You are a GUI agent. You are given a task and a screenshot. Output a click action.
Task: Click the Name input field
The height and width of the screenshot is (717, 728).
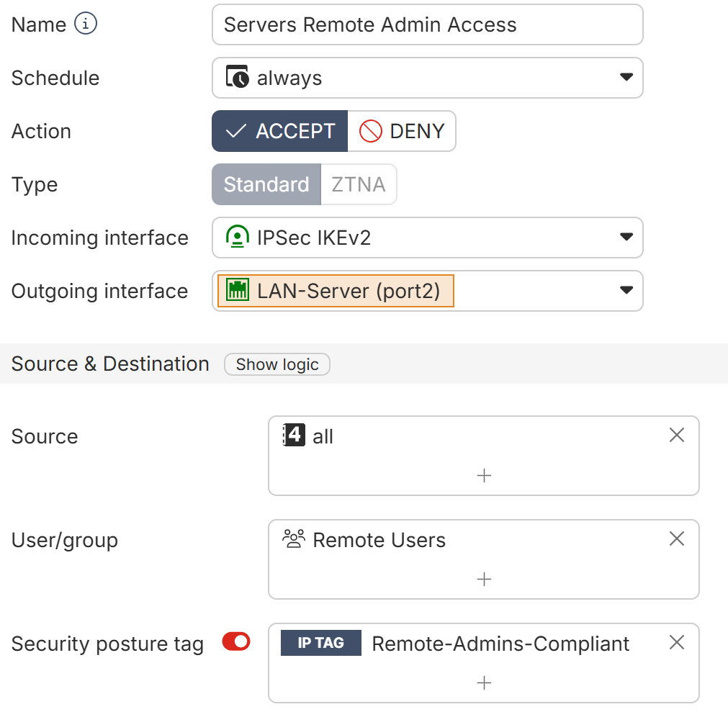pyautogui.click(x=427, y=24)
